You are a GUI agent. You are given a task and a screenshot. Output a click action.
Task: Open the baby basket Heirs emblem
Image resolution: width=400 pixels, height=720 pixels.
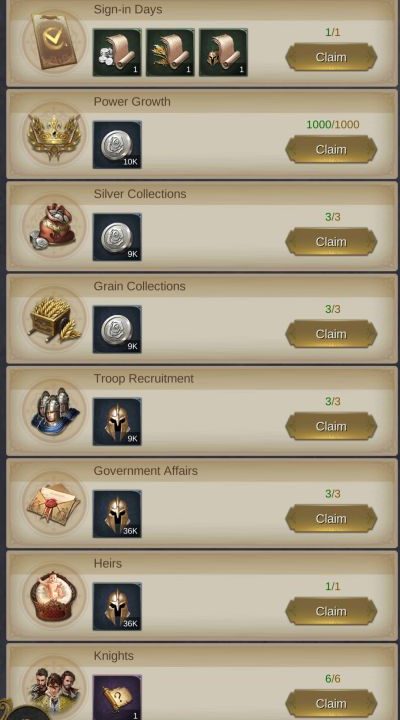click(54, 596)
